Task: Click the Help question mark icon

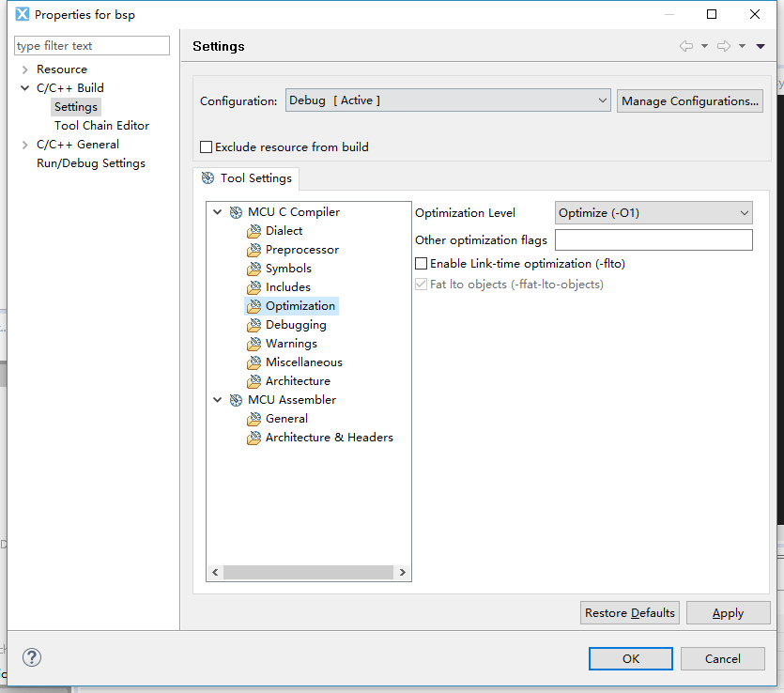Action: coord(32,657)
